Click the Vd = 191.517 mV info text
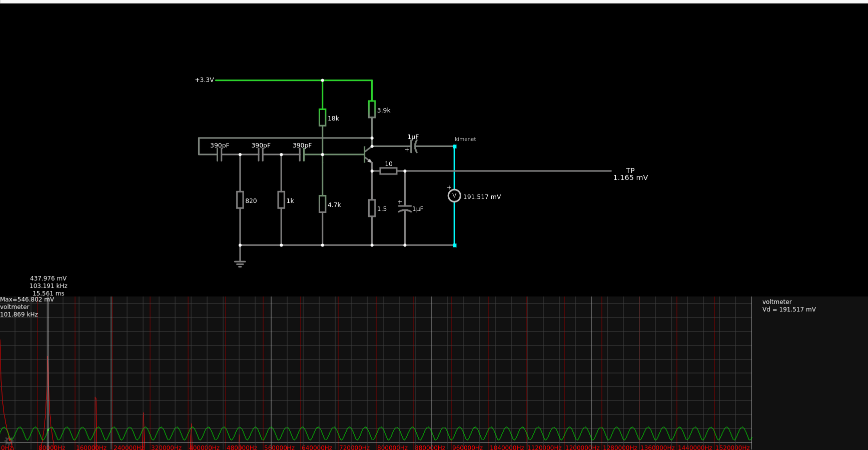Viewport: 868px width, 450px height. [789, 309]
